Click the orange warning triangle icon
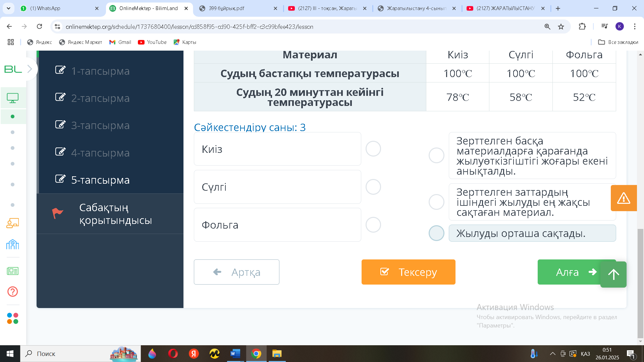The width and height of the screenshot is (644, 362). click(624, 198)
